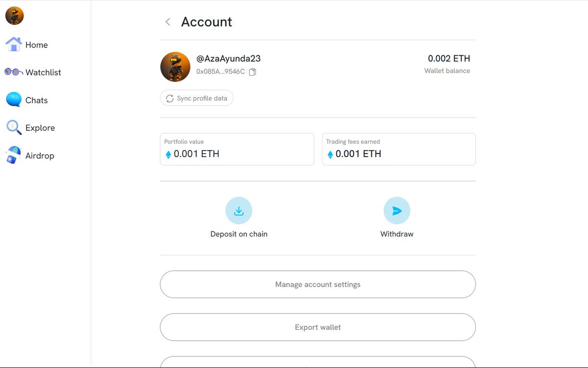Click the Account page heading
Screen dimensions: 588x368
(x=207, y=22)
